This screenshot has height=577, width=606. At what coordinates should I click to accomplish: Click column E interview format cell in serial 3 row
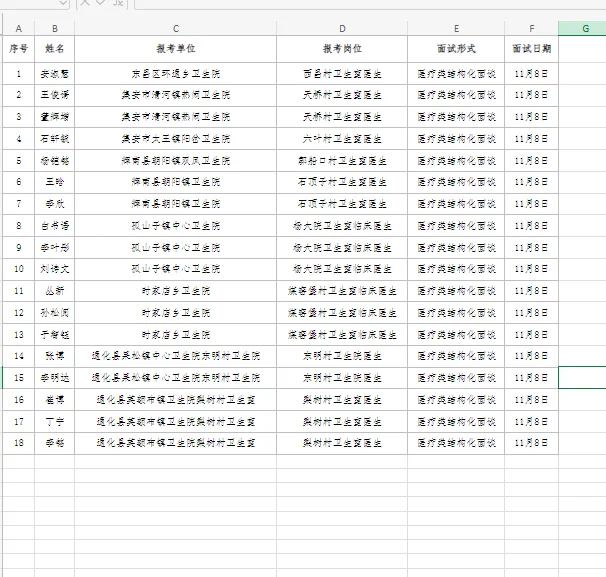click(x=456, y=117)
